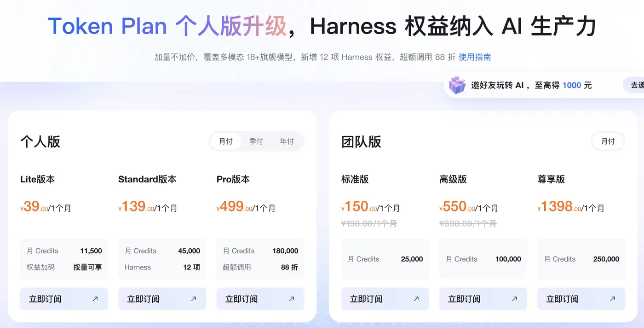Viewport: 644px width, 328px height.
Task: Click arrow icon on 尊享版 subscribe button
Action: coord(612,299)
